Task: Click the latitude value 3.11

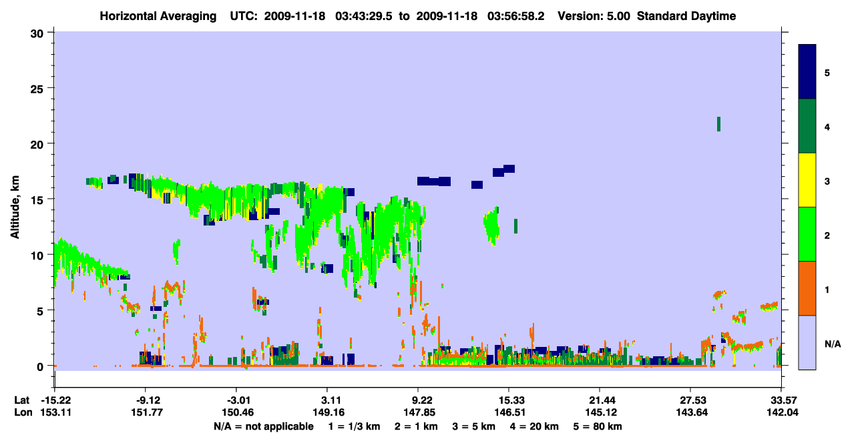Action: tap(328, 400)
